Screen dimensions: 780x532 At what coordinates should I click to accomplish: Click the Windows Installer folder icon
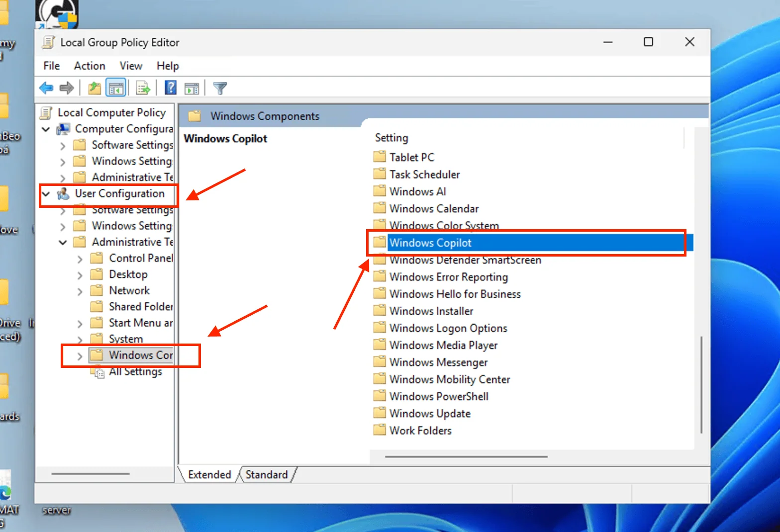(x=380, y=310)
